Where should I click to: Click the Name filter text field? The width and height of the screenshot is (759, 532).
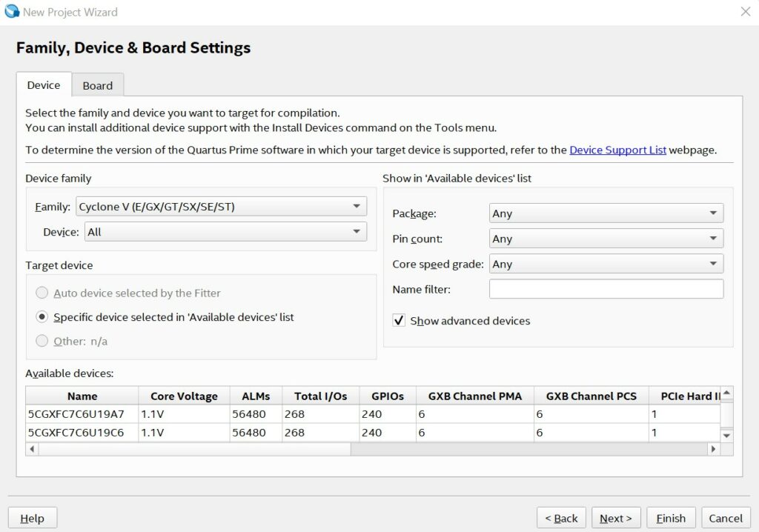[606, 289]
